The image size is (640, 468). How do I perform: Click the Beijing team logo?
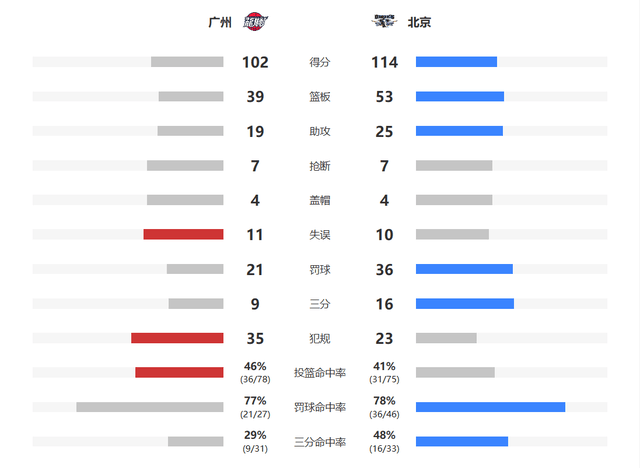point(384,21)
